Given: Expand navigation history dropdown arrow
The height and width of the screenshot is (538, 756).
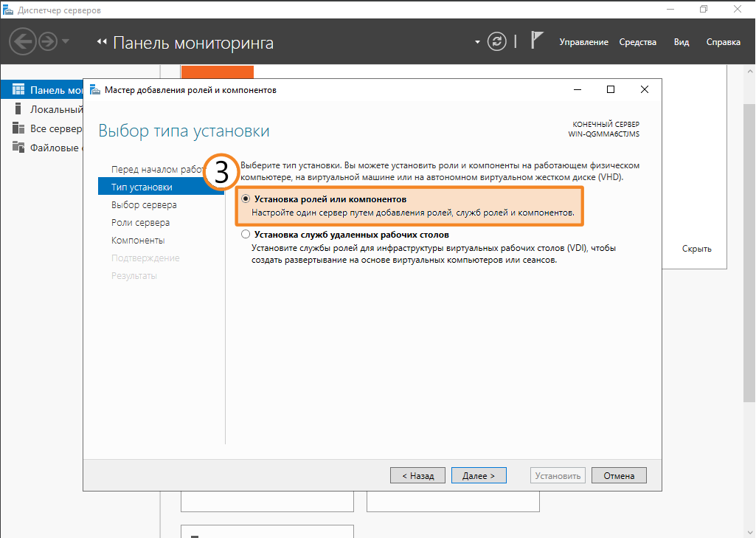Looking at the screenshot, I should pos(66,41).
